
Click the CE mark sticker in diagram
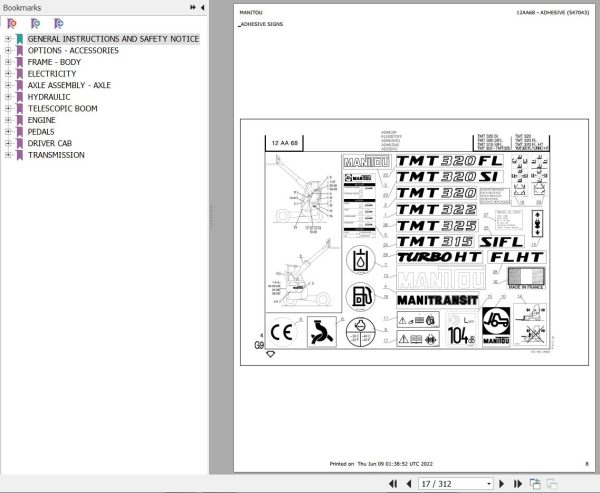coord(282,332)
